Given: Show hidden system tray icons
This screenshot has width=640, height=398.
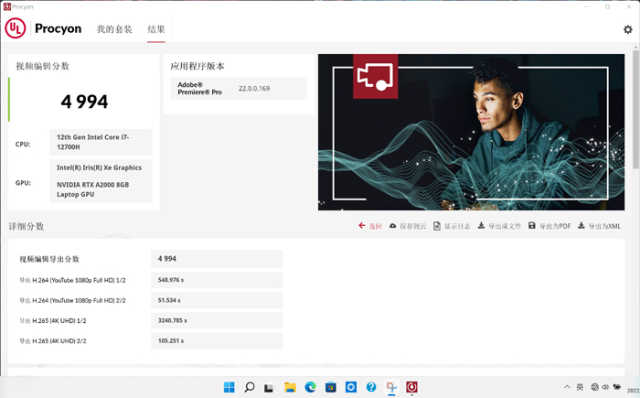Looking at the screenshot, I should point(567,387).
